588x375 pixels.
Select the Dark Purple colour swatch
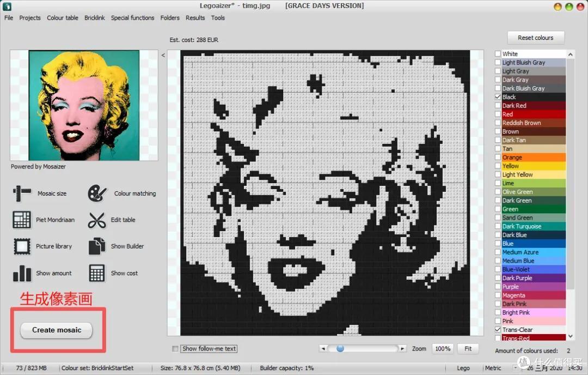point(534,278)
